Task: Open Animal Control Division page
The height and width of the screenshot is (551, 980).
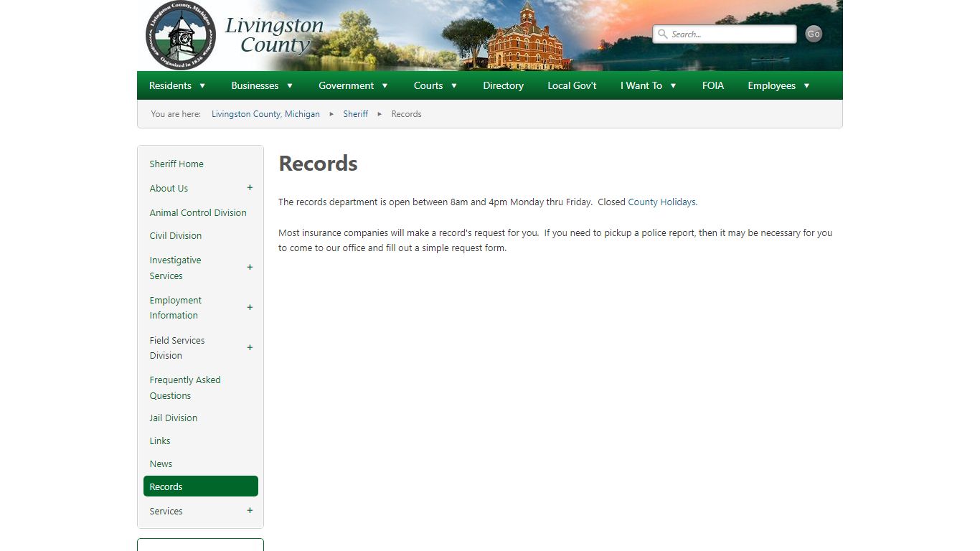Action: tap(198, 212)
